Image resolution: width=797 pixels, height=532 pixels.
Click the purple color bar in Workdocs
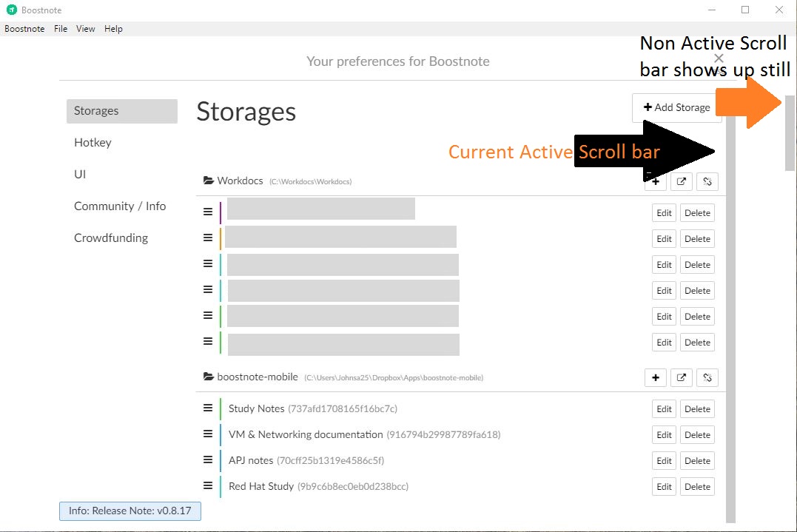221,213
